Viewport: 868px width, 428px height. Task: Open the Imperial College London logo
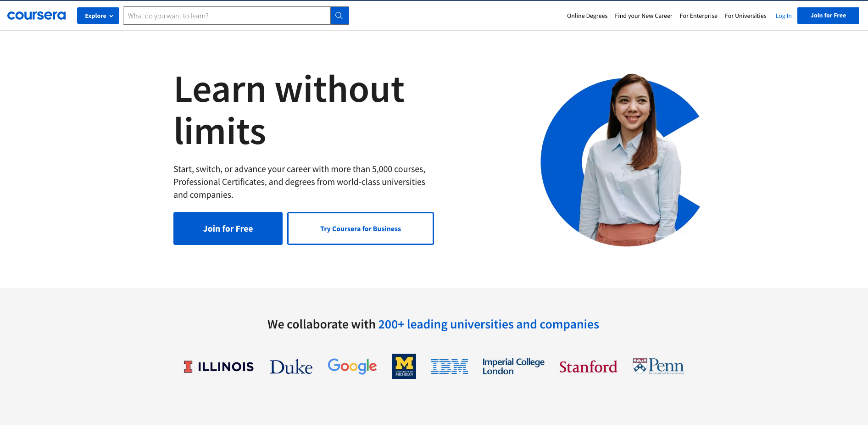[513, 367]
